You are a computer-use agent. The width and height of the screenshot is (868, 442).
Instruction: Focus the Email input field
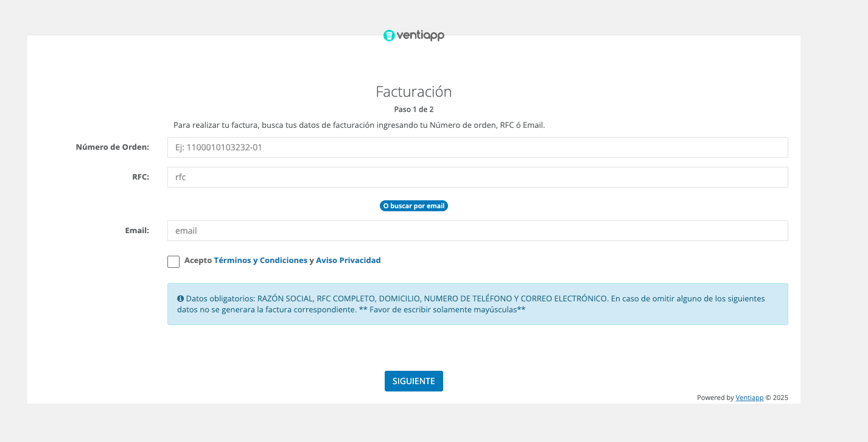pos(478,231)
